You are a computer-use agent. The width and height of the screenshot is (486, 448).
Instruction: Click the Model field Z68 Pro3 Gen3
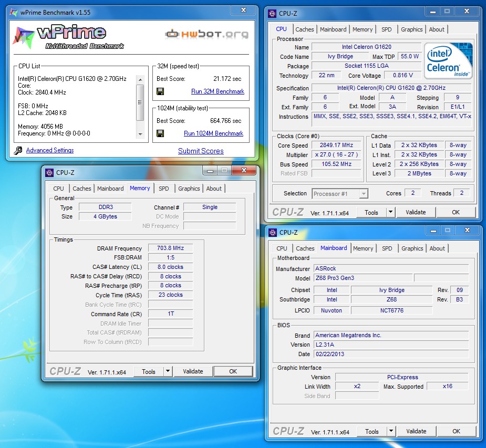click(363, 278)
